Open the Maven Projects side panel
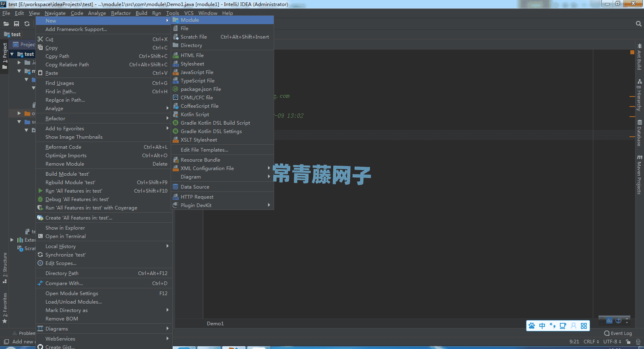The image size is (644, 349). click(x=639, y=174)
